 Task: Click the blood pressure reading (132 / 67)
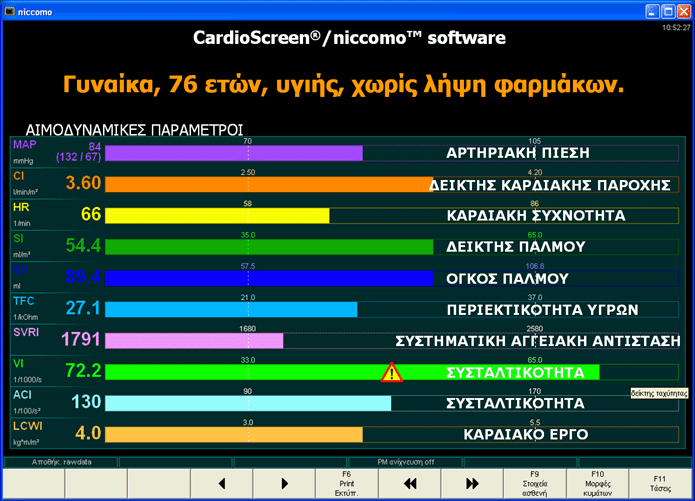pyautogui.click(x=78, y=157)
